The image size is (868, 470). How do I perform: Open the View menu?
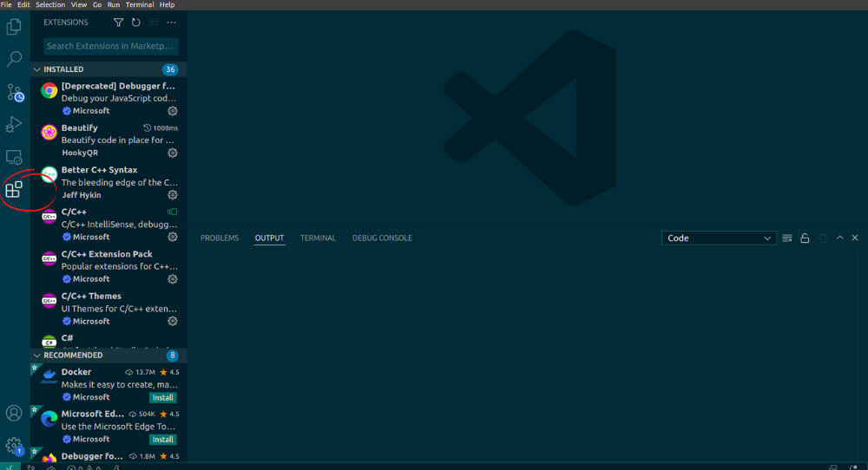(x=79, y=4)
